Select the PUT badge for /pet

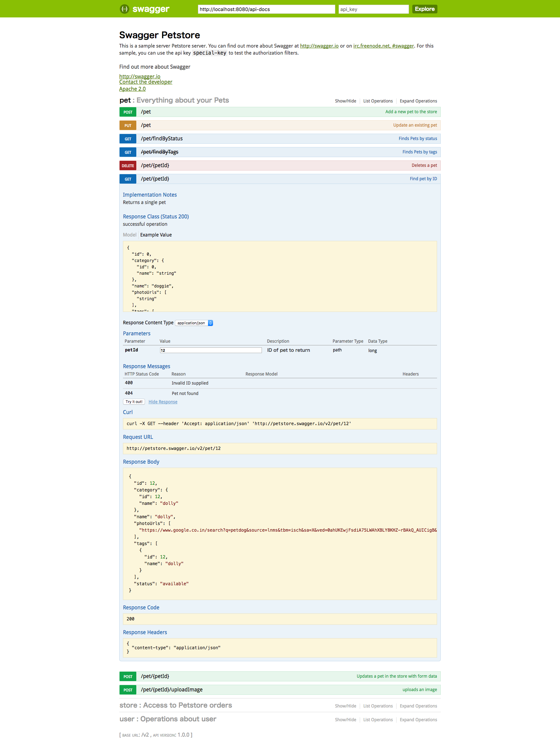click(128, 125)
